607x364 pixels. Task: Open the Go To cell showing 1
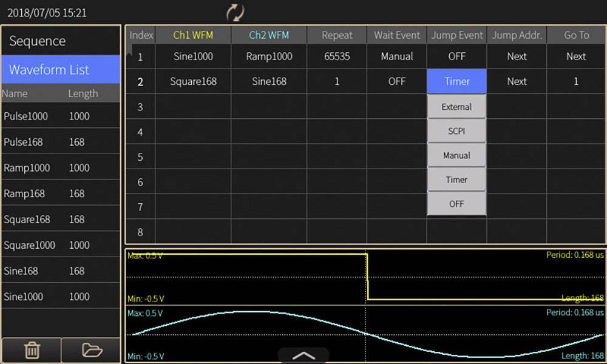tap(575, 81)
